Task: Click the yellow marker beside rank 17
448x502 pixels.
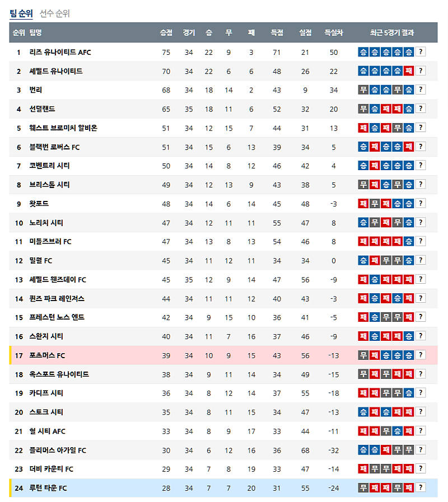Action: point(11,355)
